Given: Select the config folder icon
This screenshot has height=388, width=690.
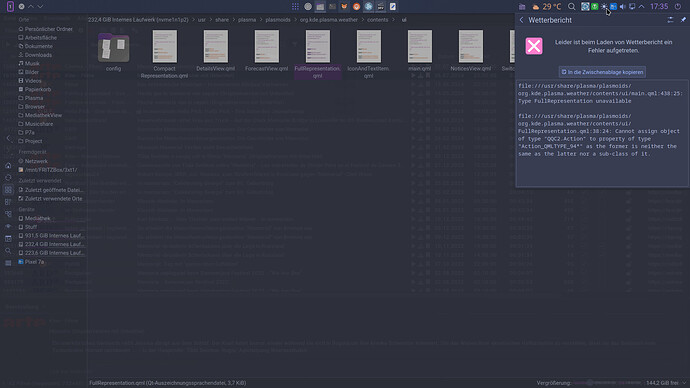Looking at the screenshot, I should point(114,52).
